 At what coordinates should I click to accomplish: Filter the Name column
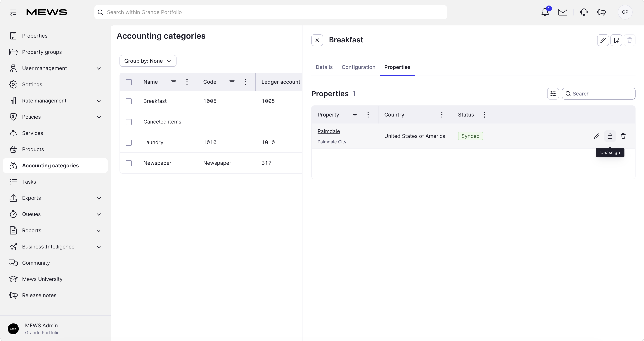coord(174,82)
